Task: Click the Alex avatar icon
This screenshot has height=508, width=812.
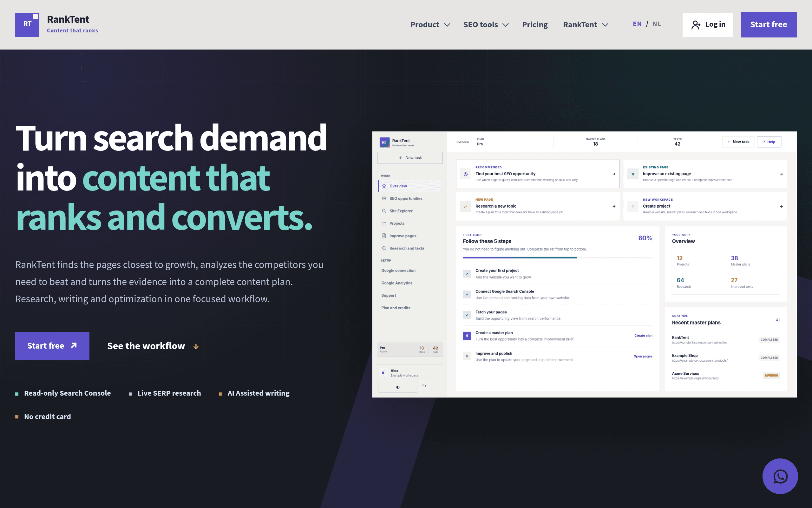Action: click(383, 373)
